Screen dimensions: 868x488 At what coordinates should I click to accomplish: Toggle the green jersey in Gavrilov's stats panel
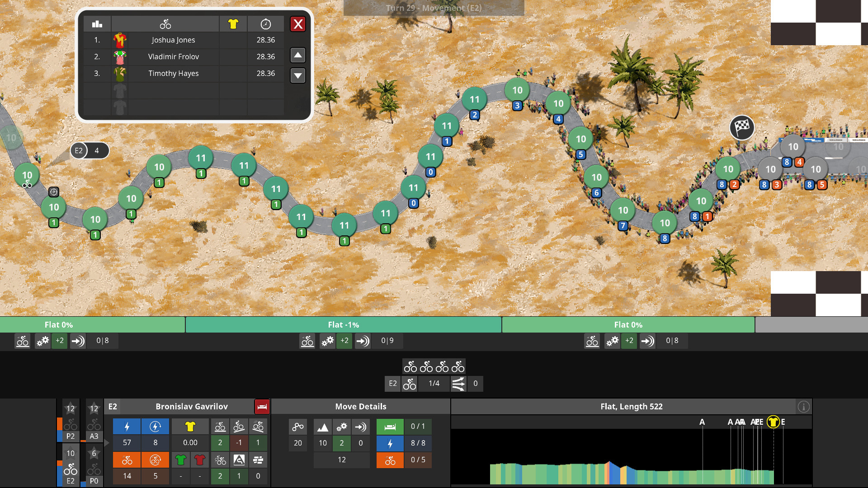click(x=180, y=460)
